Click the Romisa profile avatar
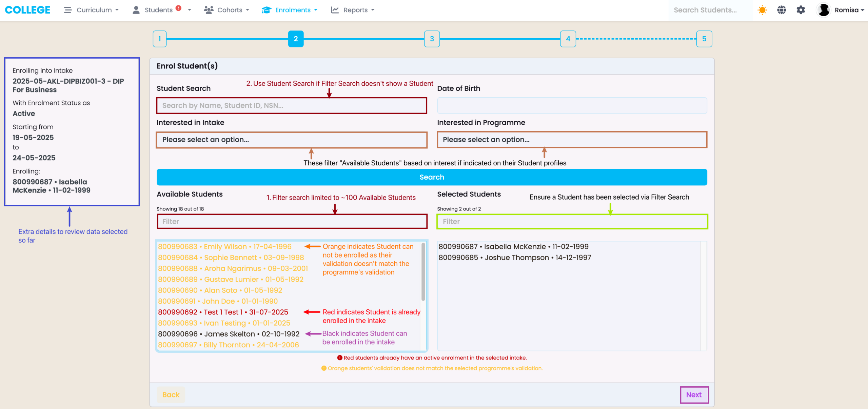The width and height of the screenshot is (868, 409). [823, 10]
